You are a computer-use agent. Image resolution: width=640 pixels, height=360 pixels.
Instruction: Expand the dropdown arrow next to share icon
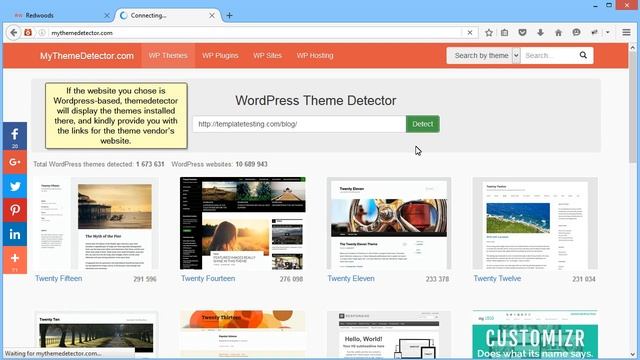click(x=608, y=33)
